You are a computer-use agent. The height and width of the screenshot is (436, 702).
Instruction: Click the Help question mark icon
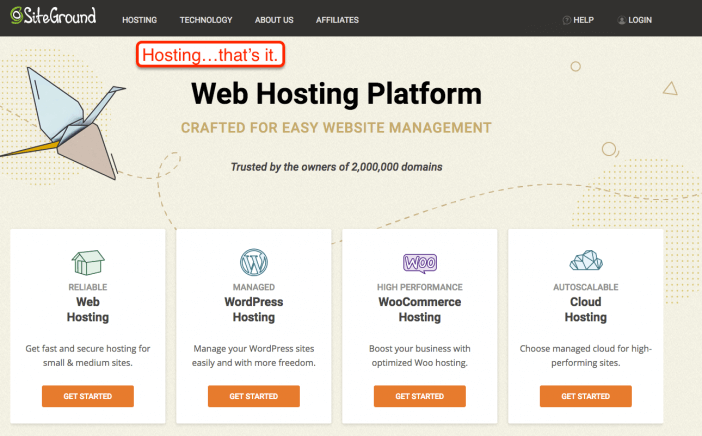(566, 20)
